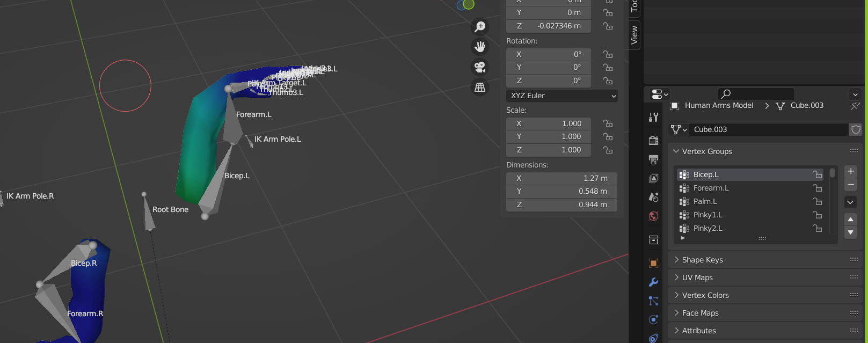The image size is (868, 343).
Task: Toggle lock on Scale Y
Action: tap(608, 137)
